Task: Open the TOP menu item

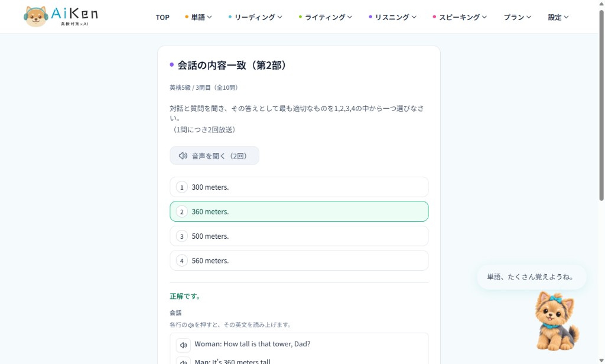Action: point(162,17)
